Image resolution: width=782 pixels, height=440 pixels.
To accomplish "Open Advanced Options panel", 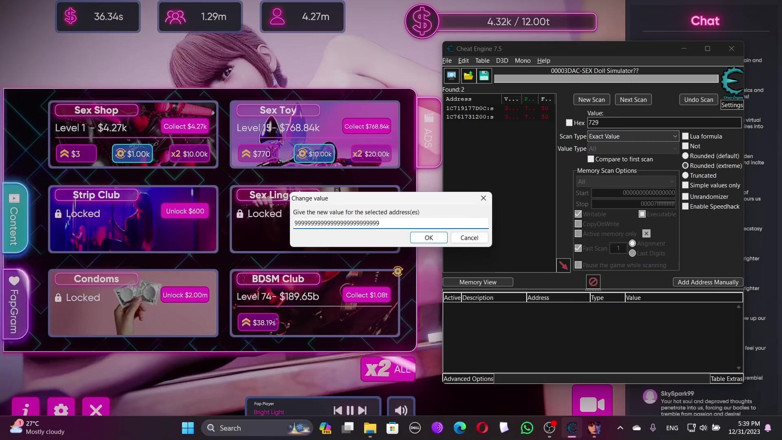I will 468,379.
